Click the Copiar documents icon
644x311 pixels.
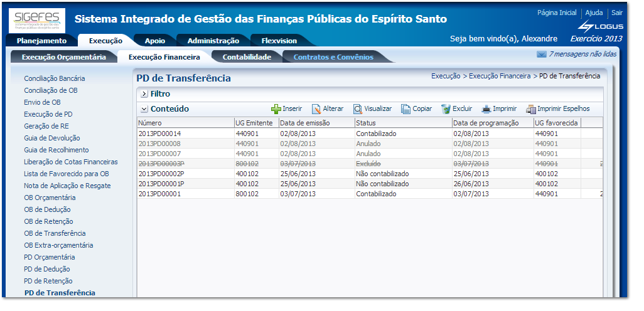(405, 109)
